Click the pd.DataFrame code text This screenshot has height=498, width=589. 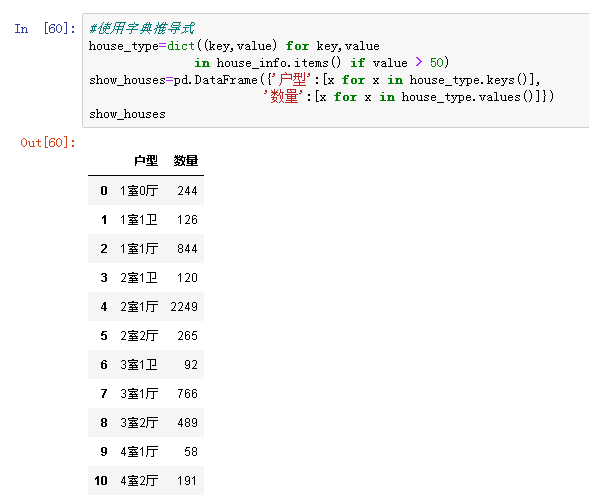coord(216,80)
